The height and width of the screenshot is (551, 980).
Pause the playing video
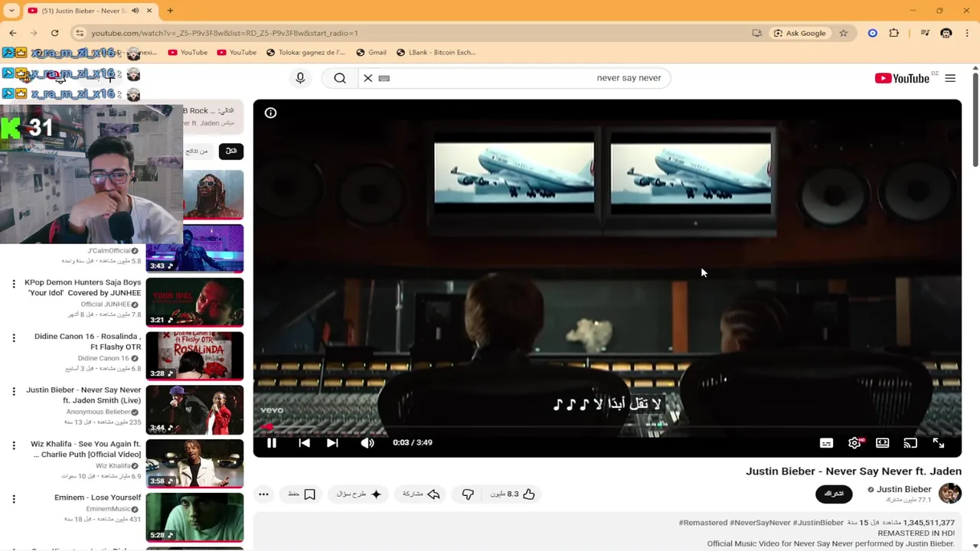click(x=272, y=442)
